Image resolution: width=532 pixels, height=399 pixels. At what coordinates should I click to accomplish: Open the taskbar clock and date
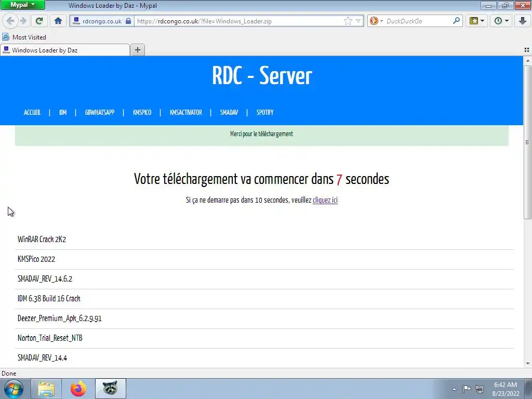point(506,389)
